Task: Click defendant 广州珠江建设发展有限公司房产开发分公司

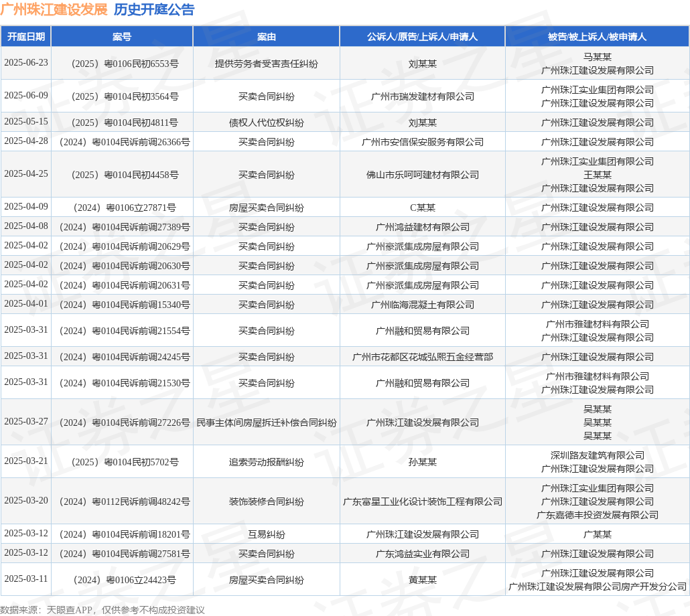Action: [x=597, y=587]
